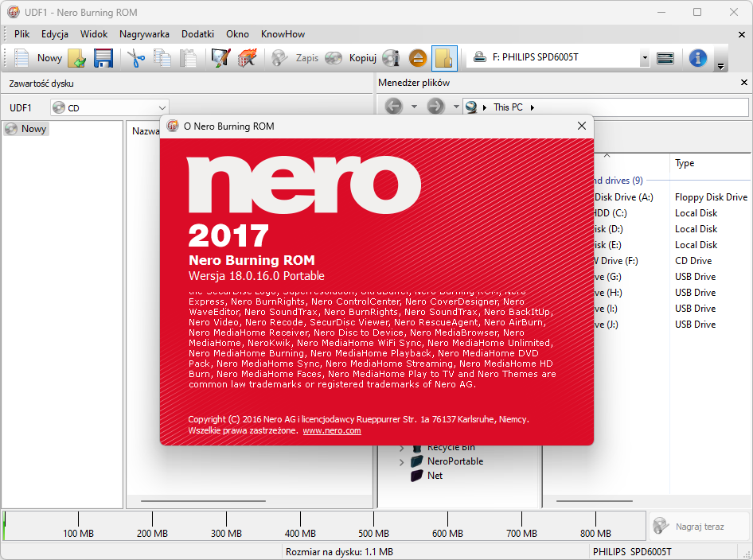Open compilation with the folder arrow icon
The image size is (753, 560).
[x=77, y=58]
